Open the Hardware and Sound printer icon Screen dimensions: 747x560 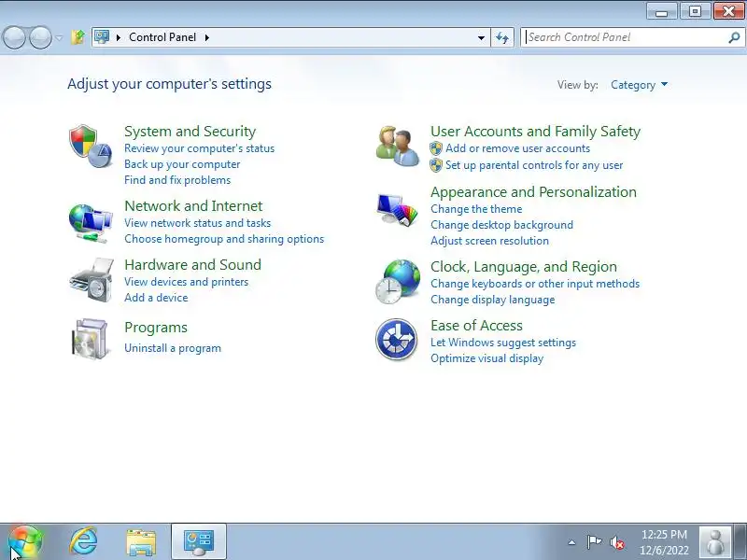pyautogui.click(x=92, y=279)
